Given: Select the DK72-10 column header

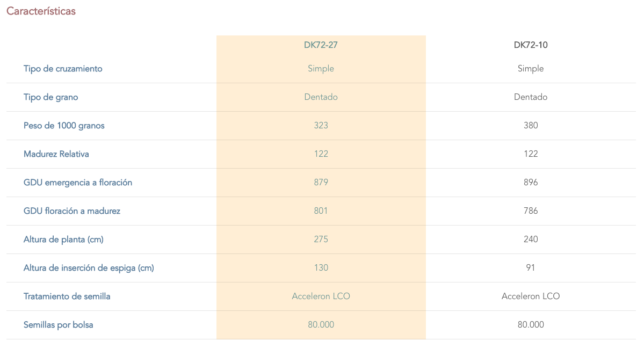Looking at the screenshot, I should [531, 45].
